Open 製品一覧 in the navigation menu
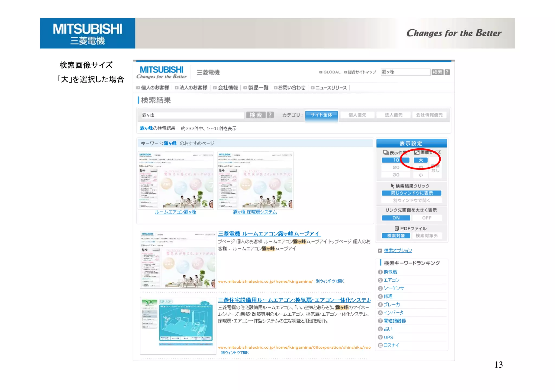This screenshot has height=392, width=555. tap(258, 88)
